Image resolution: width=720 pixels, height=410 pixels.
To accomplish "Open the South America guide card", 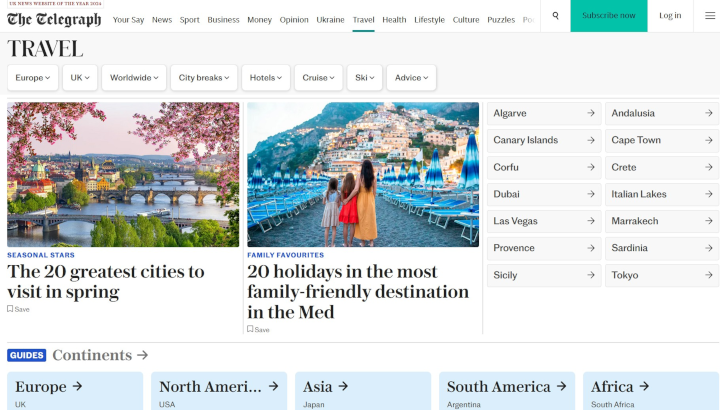I will 506,390.
